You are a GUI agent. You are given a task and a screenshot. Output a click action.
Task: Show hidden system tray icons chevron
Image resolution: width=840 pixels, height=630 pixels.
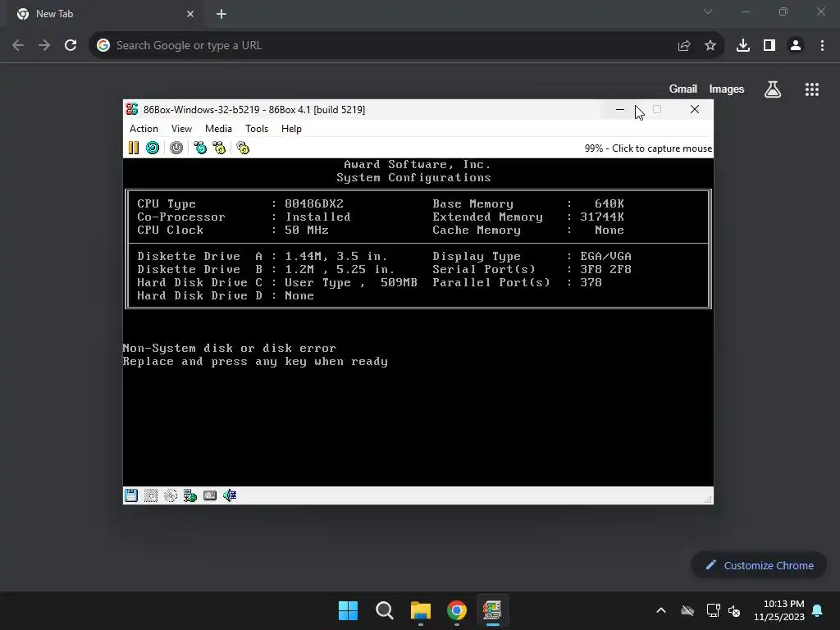[x=661, y=610]
